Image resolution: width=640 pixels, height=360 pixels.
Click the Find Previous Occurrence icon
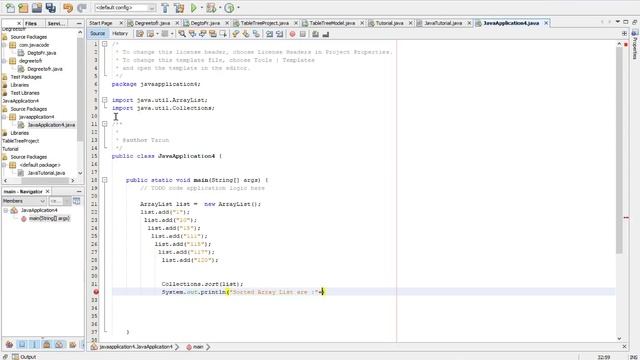coord(192,34)
